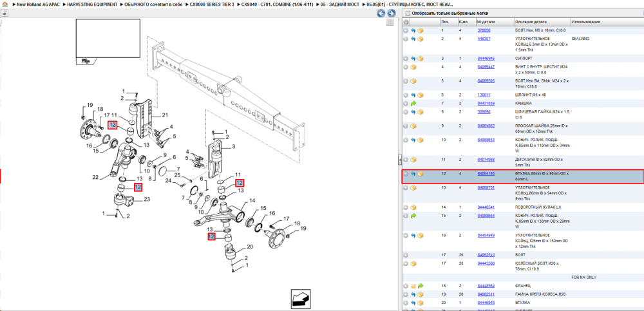Select callout 3 in the diagram
Image resolution: width=644 pixels, height=311 pixels.
233,147
